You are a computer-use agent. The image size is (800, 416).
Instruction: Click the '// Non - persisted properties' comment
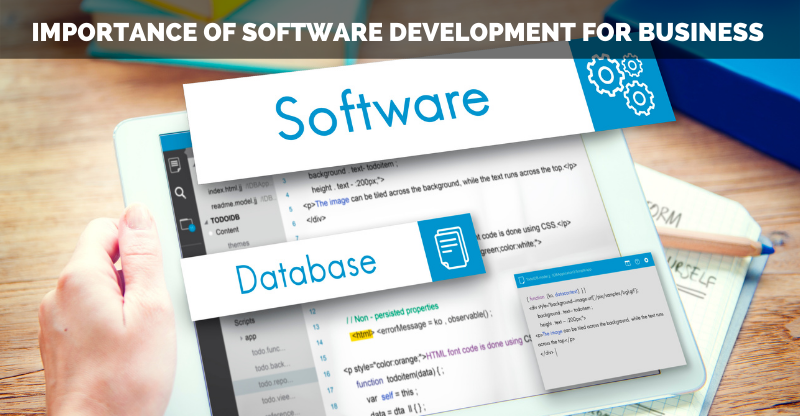[x=392, y=313]
